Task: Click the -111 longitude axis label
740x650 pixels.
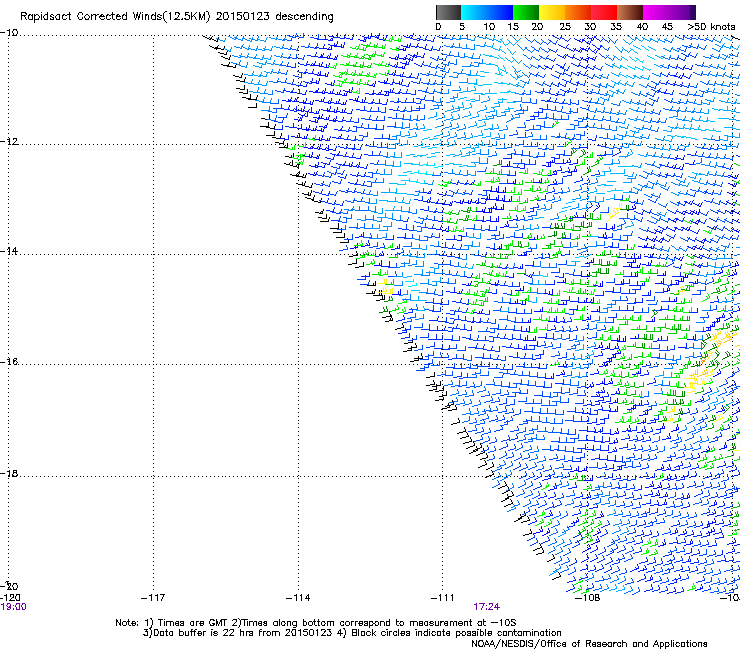Action: point(443,598)
